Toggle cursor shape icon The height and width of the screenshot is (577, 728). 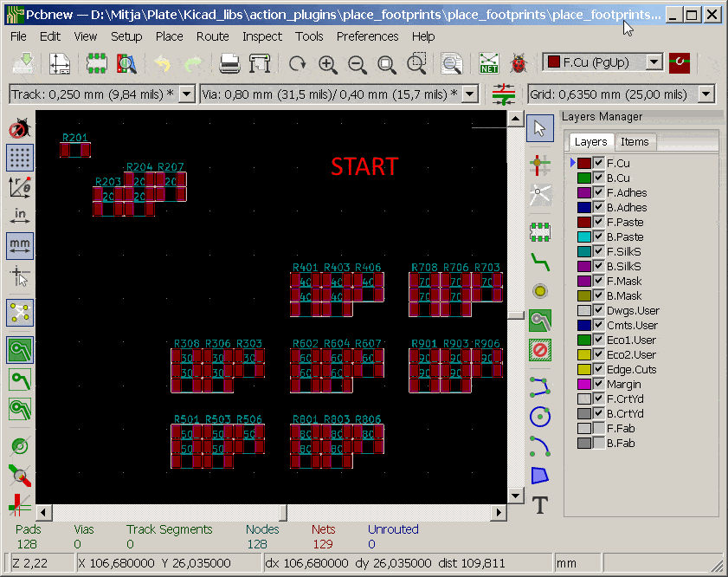pyautogui.click(x=20, y=276)
